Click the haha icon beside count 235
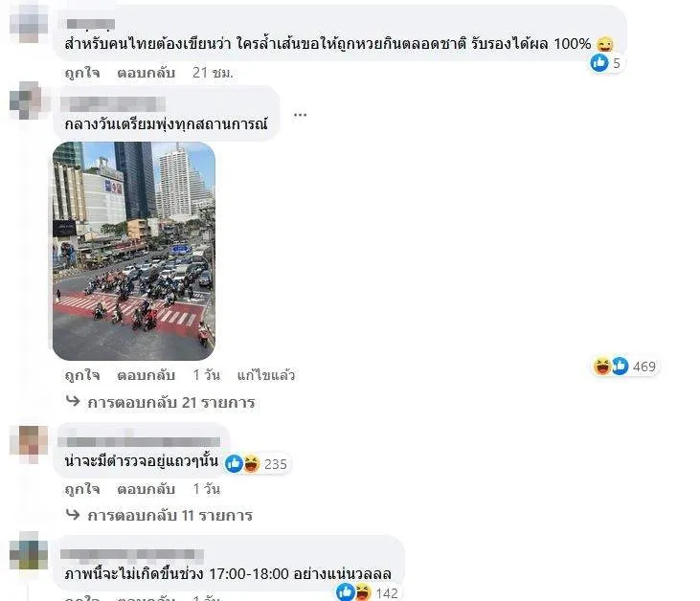This screenshot has width=700, height=601. tap(251, 464)
